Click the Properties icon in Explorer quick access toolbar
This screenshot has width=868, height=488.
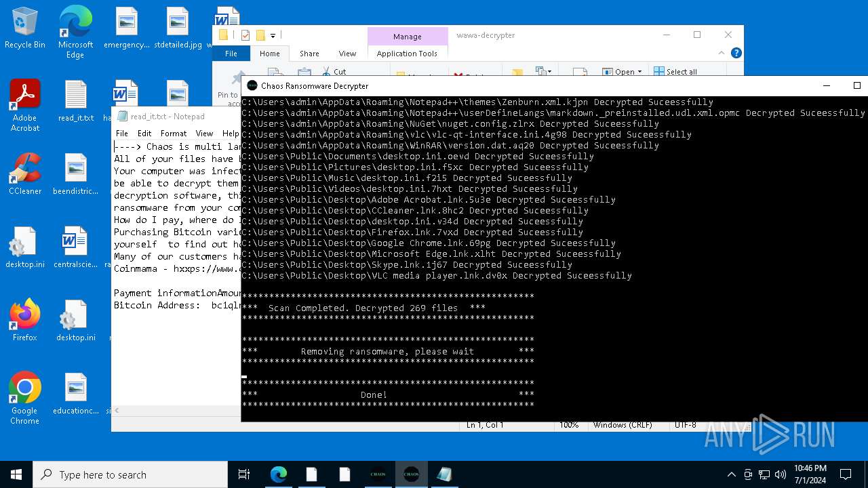[x=245, y=35]
